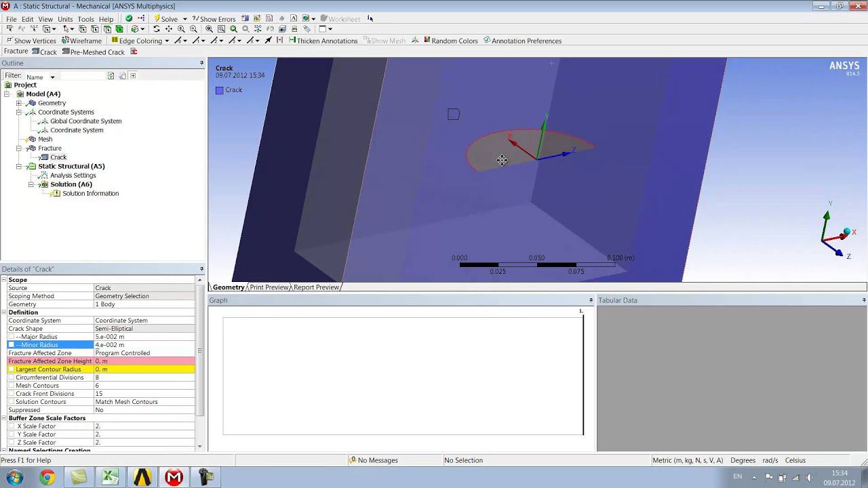The width and height of the screenshot is (868, 488).
Task: Click the Fracture Affected Zone value
Action: (144, 353)
